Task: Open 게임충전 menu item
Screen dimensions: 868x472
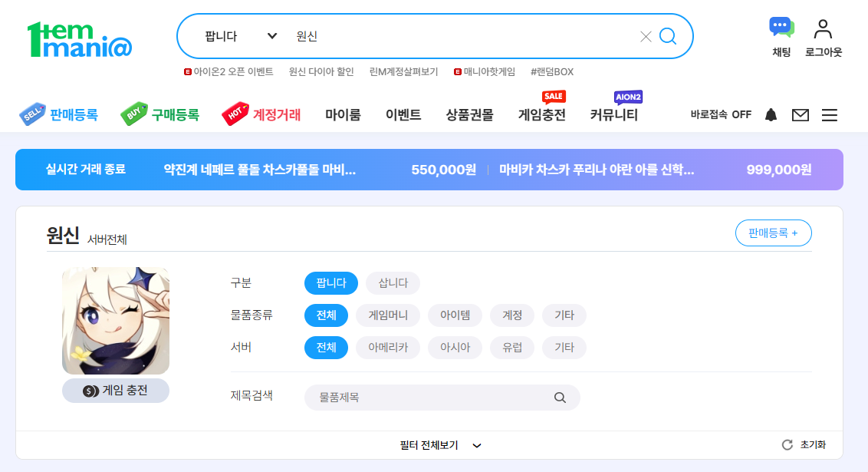Action: point(542,114)
